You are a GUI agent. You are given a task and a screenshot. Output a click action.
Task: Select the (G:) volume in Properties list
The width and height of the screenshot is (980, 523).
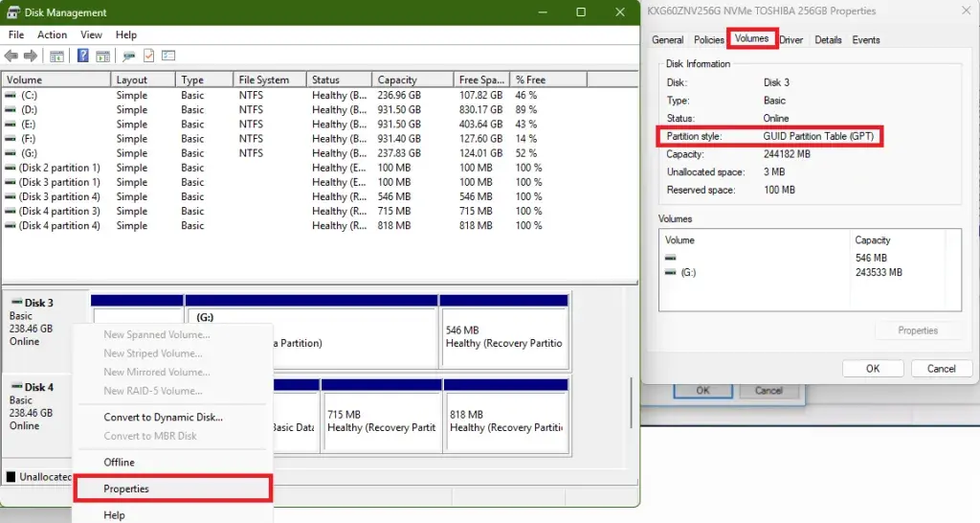coord(688,273)
